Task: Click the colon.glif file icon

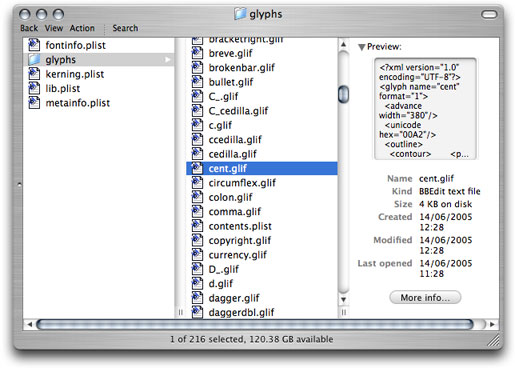Action: click(197, 197)
